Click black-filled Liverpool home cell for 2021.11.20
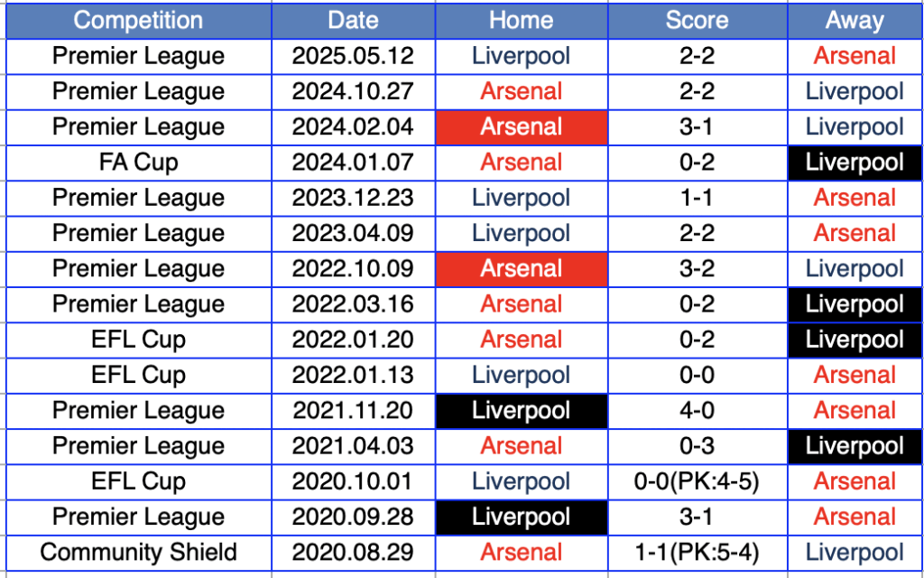924x578 pixels. point(522,411)
